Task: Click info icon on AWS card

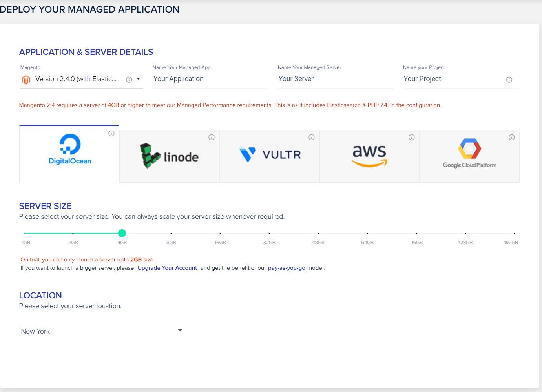Action: click(412, 137)
